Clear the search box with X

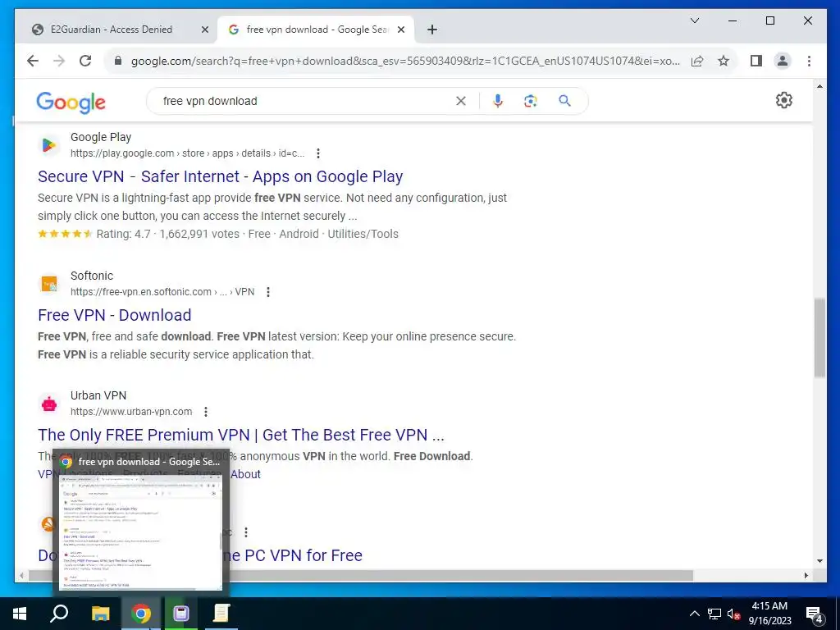[x=461, y=101]
